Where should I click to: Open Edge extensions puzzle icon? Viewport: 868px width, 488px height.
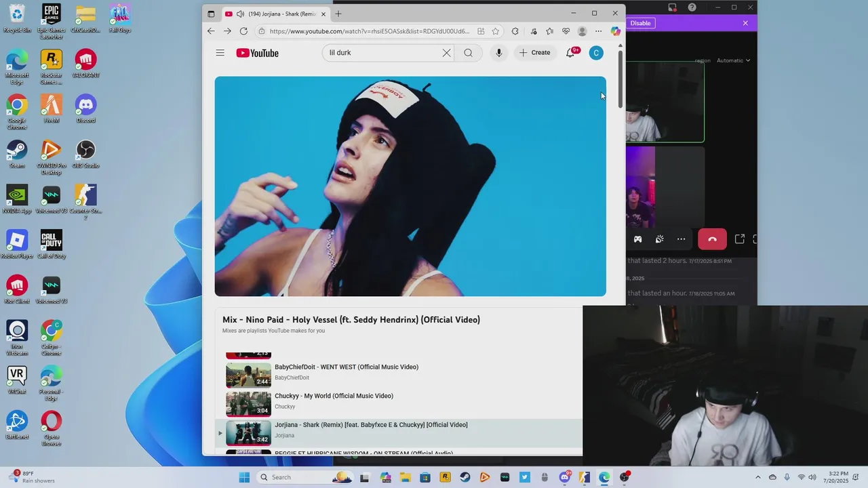click(515, 31)
